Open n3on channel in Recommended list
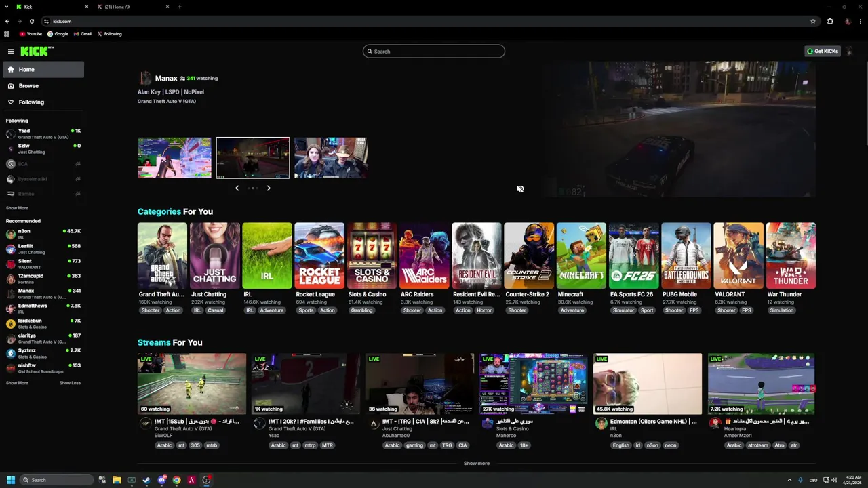Viewport: 868px width, 488px height. (x=43, y=234)
